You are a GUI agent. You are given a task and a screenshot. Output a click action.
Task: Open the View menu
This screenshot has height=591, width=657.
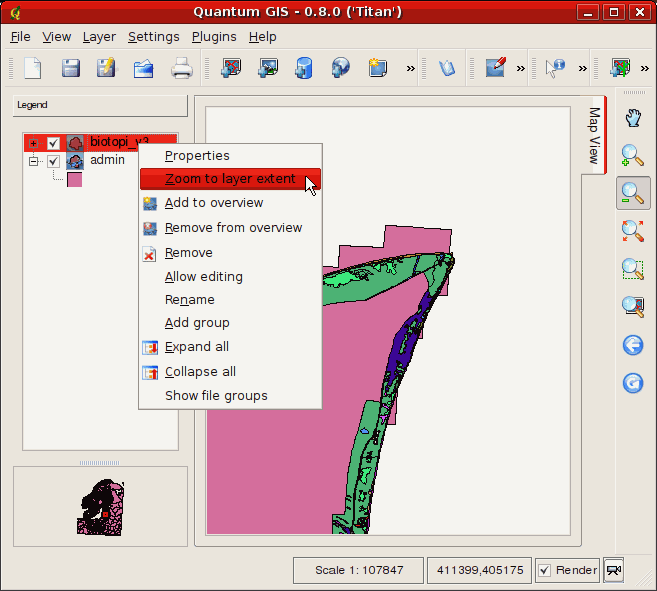(x=57, y=37)
